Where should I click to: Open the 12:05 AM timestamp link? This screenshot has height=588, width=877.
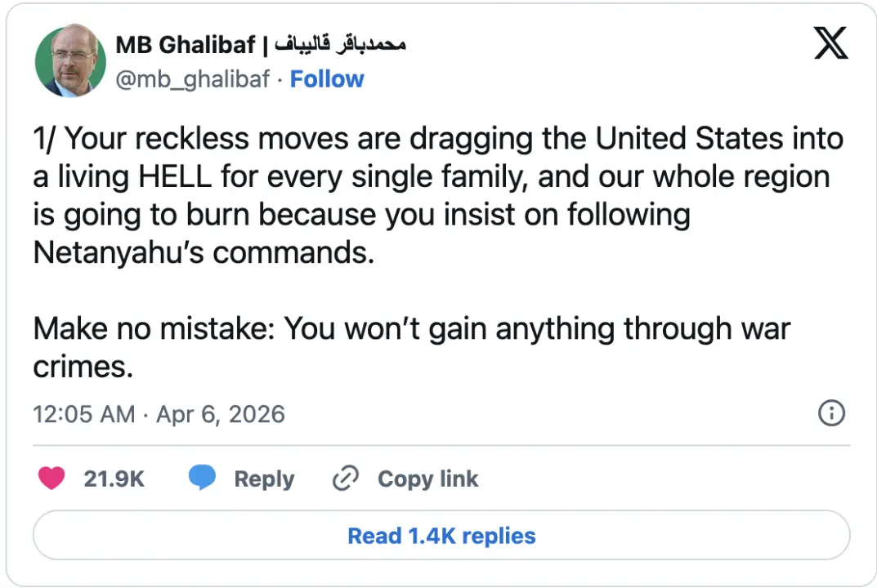coord(84,414)
